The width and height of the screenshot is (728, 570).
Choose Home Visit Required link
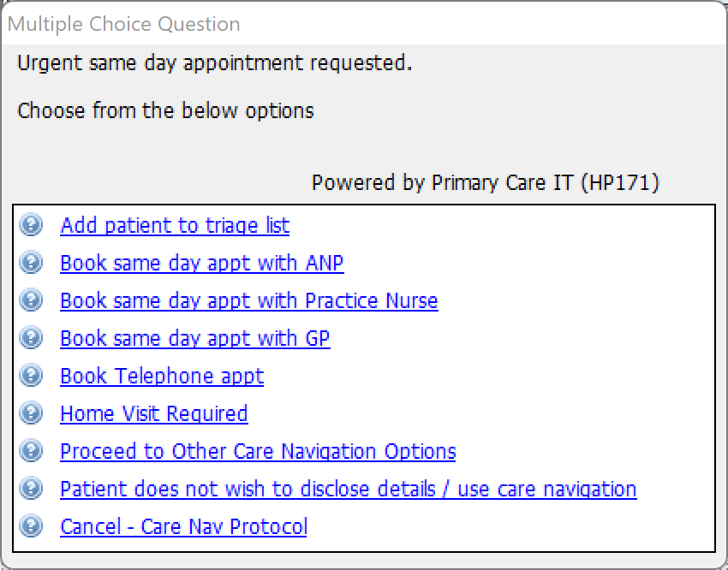[153, 413]
